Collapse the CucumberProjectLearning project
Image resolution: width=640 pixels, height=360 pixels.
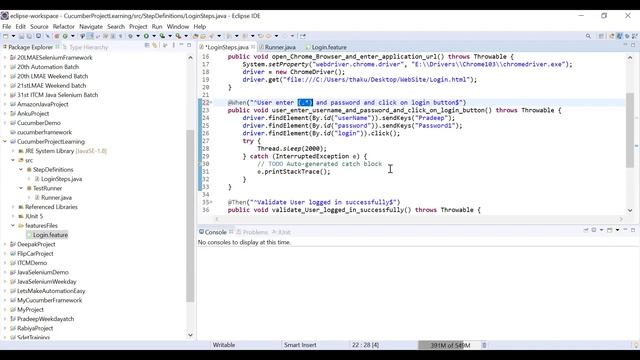point(5,142)
